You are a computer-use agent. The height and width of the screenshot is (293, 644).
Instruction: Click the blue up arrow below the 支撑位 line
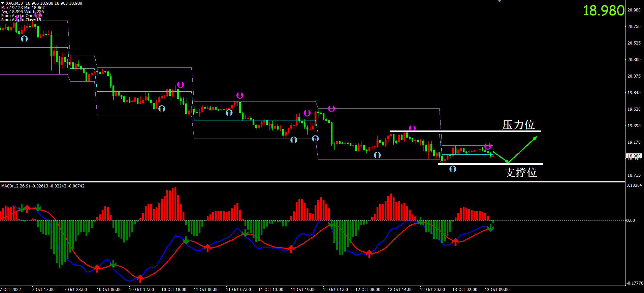(453, 169)
